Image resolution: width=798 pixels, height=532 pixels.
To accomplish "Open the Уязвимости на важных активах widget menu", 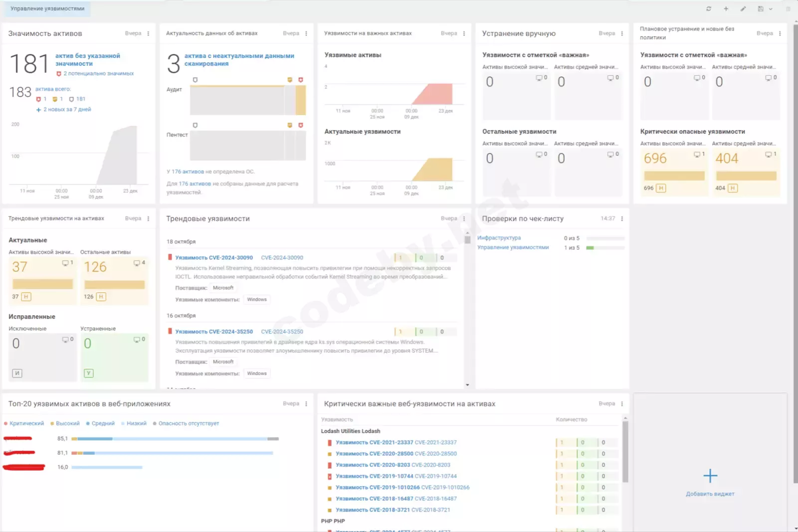I will click(x=464, y=33).
